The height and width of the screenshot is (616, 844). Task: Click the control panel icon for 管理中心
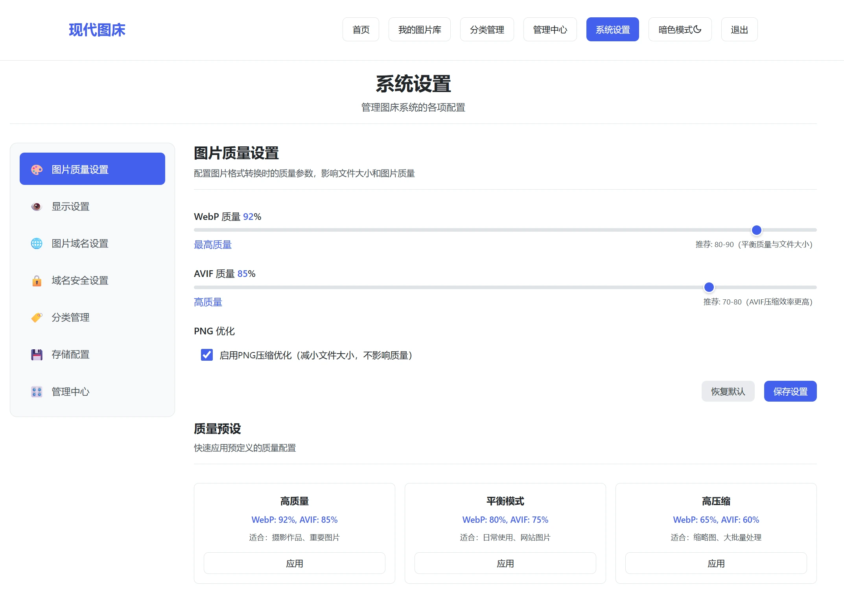(37, 391)
